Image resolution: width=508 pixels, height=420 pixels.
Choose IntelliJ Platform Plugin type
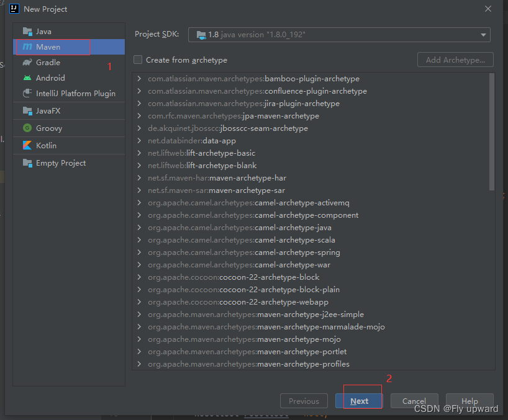pos(69,94)
